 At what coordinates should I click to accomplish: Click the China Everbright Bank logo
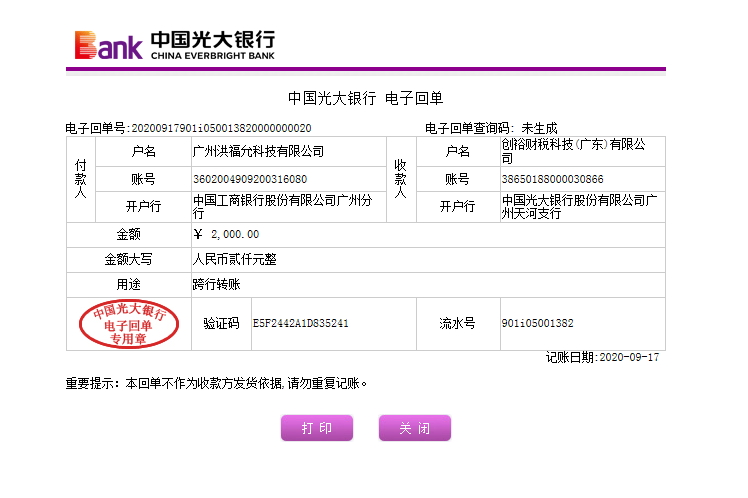pos(175,45)
